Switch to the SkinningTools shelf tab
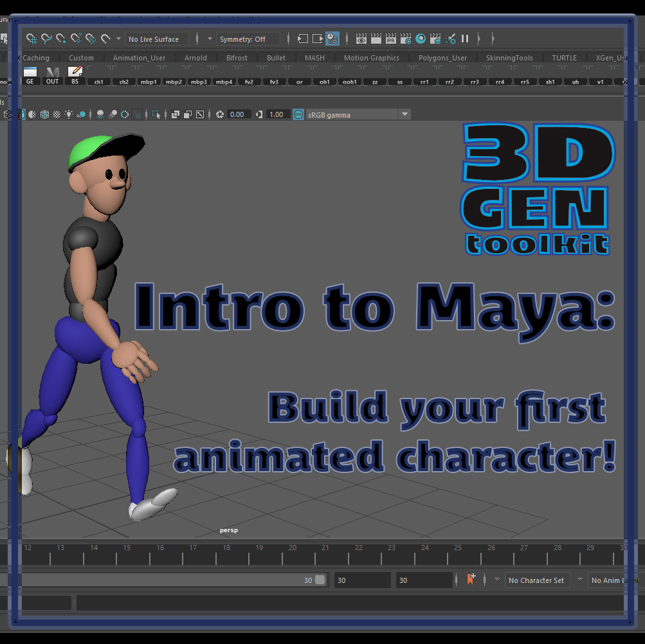This screenshot has height=644, width=645. [509, 58]
